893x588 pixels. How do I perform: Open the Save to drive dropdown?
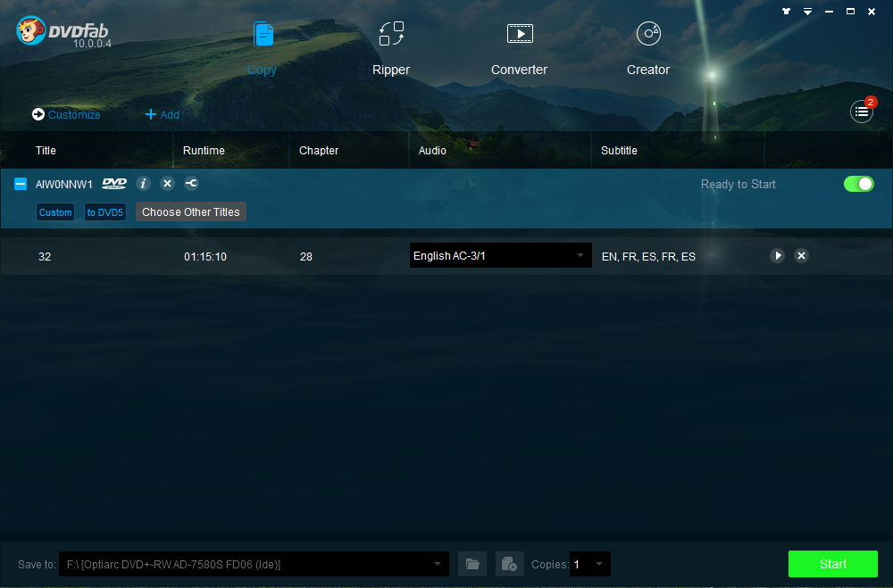coord(254,564)
